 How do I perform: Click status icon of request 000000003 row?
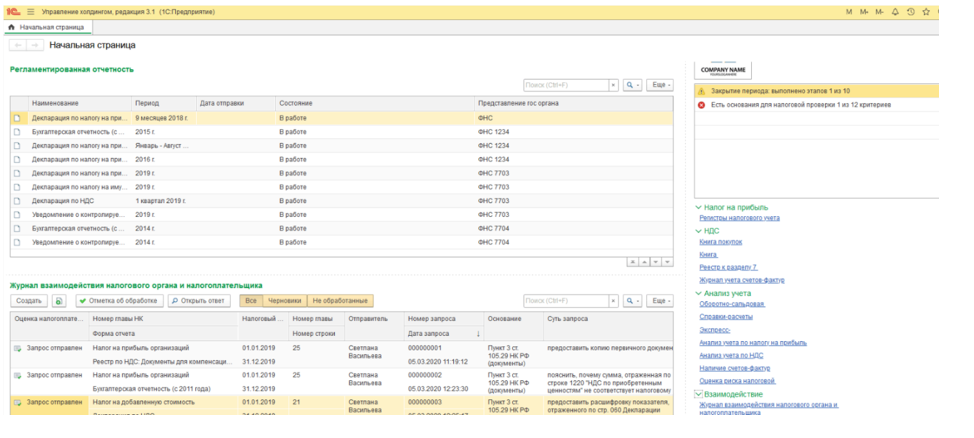point(17,403)
